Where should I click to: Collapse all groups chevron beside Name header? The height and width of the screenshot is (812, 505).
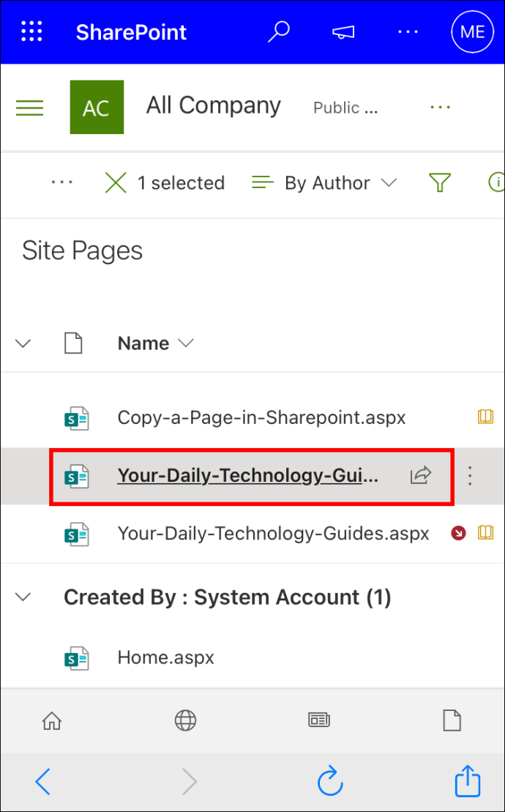23,343
